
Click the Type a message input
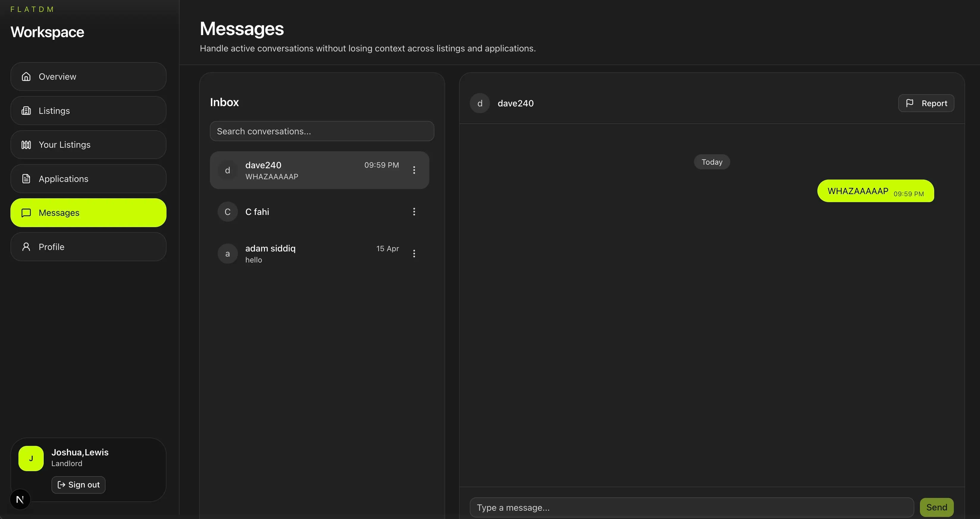click(x=692, y=508)
